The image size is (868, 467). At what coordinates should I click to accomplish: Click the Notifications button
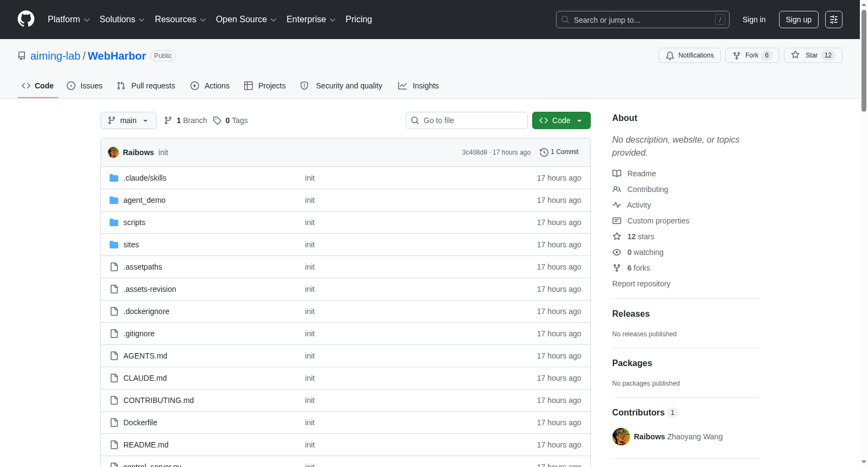point(690,55)
